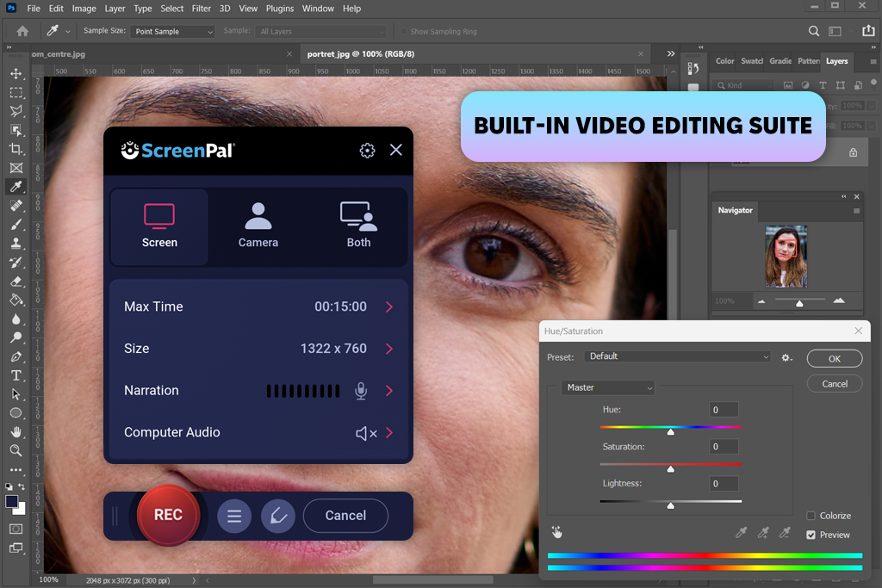
Task: Select the Move tool
Action: (16, 74)
